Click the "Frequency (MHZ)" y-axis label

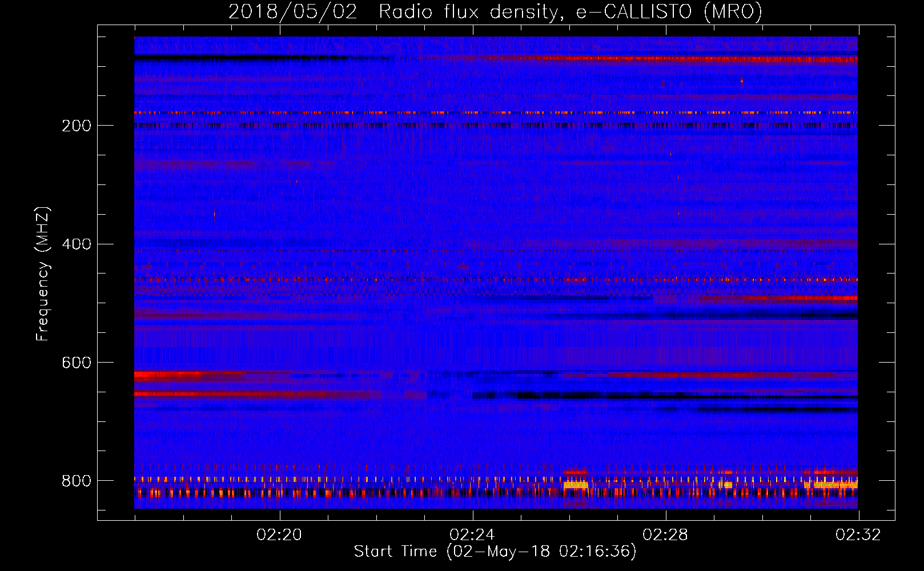43,274
